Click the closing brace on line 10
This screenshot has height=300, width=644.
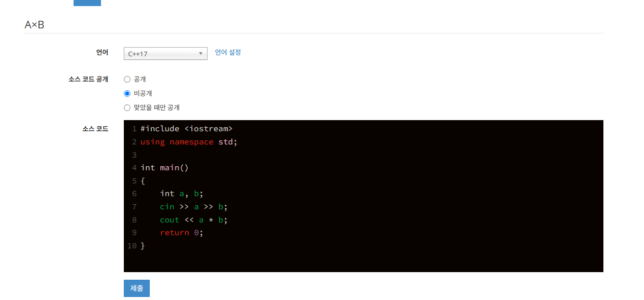143,245
